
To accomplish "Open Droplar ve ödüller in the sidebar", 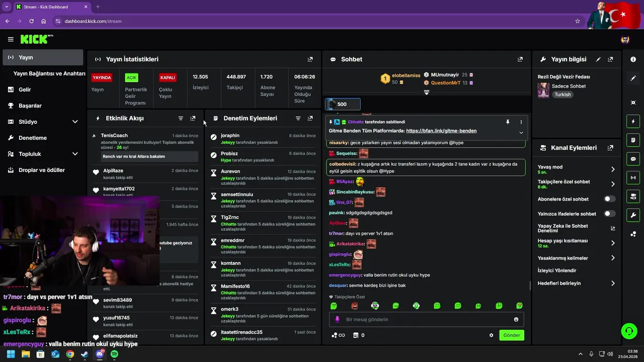I will pos(43,170).
